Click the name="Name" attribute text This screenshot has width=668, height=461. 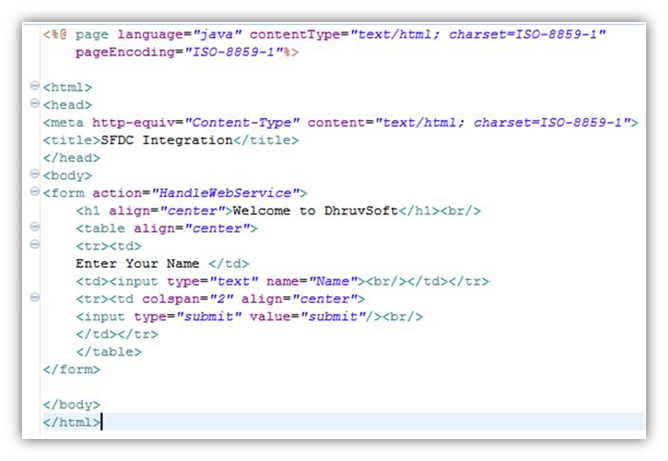[312, 282]
